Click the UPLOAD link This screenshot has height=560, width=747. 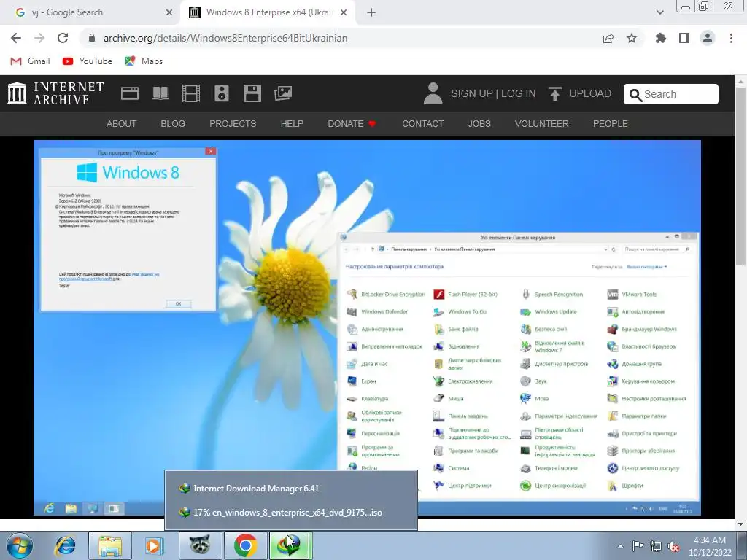[590, 93]
